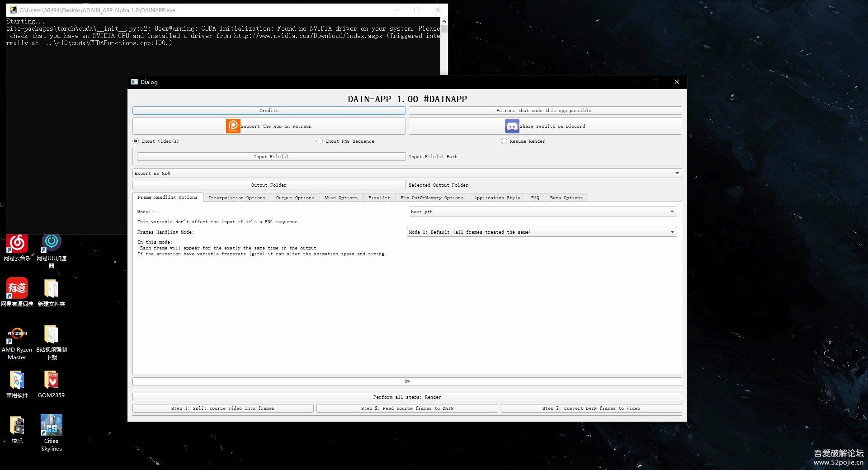
Task: Click the Input File(s) button
Action: 271,156
